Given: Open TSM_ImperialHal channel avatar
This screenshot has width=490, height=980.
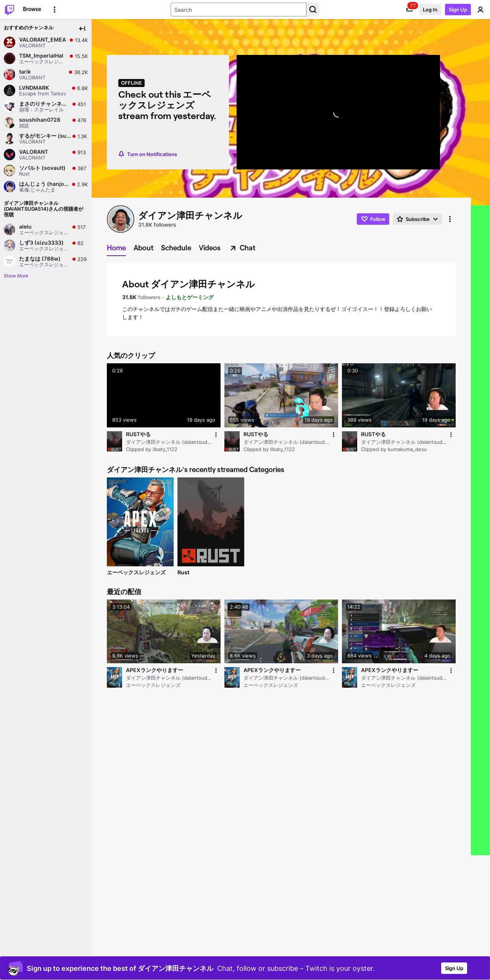Looking at the screenshot, I should [10, 58].
